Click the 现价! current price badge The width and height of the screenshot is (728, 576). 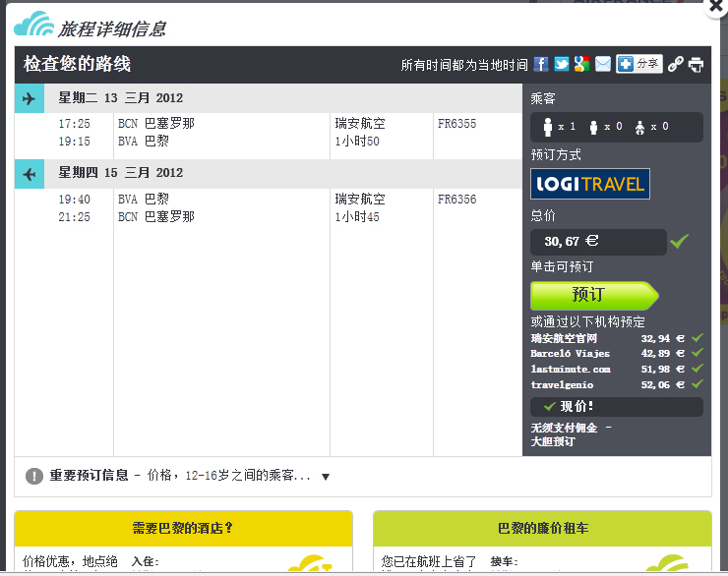[617, 407]
